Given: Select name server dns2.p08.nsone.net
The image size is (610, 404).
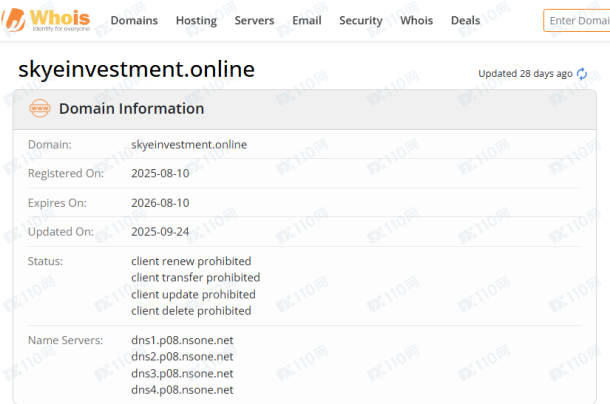Looking at the screenshot, I should (x=182, y=356).
